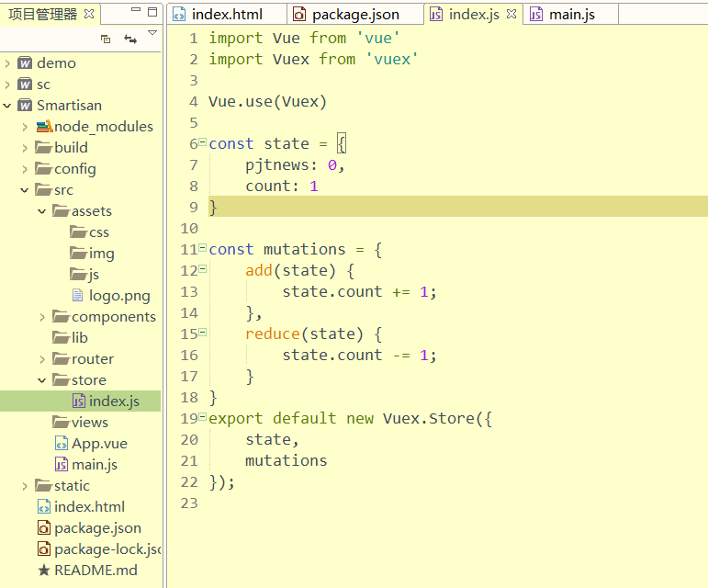Click the sc project icon
This screenshot has height=588, width=708.
pyautogui.click(x=25, y=84)
